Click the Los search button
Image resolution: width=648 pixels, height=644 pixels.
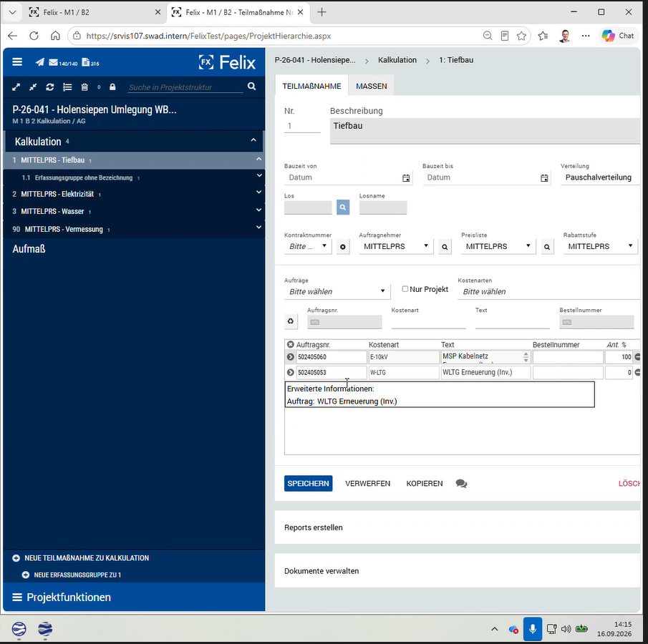[343, 208]
